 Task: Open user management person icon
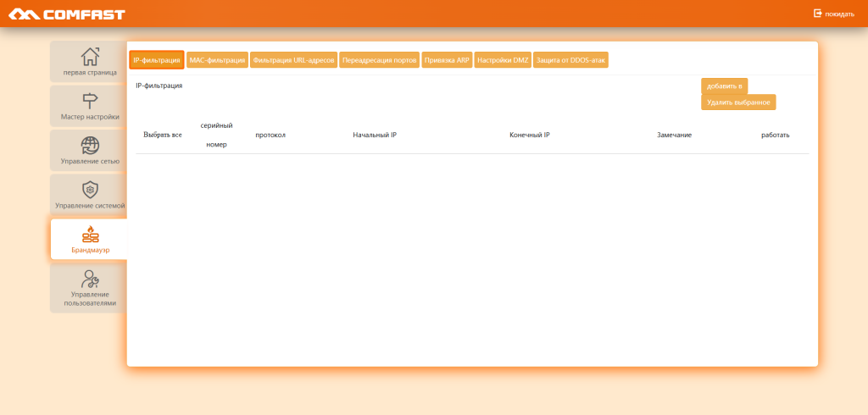coord(90,279)
